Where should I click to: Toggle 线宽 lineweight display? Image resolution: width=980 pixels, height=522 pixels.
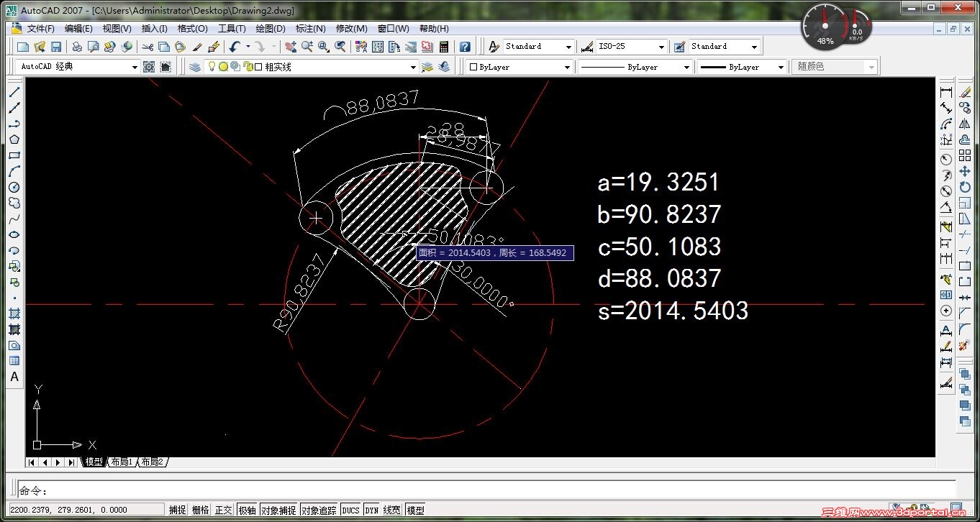392,510
